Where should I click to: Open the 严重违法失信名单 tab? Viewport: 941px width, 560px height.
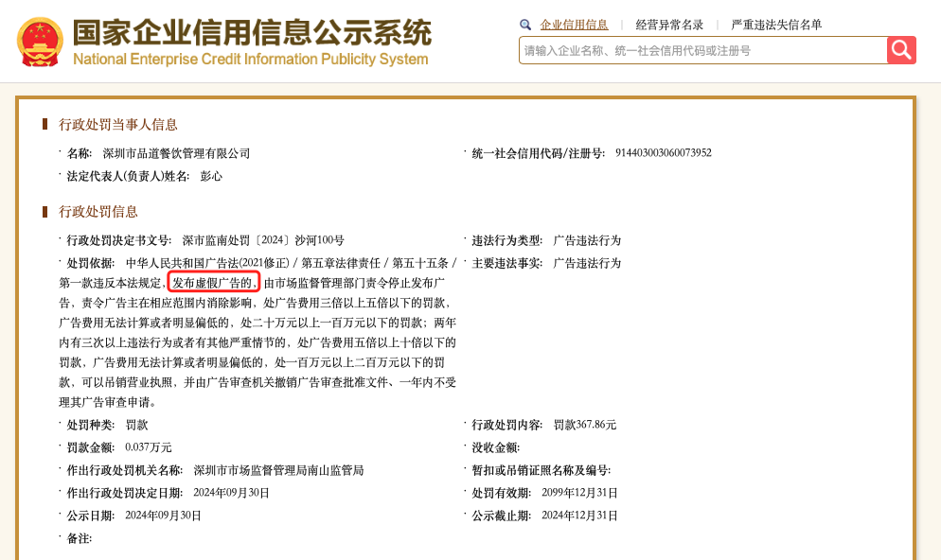pos(776,25)
